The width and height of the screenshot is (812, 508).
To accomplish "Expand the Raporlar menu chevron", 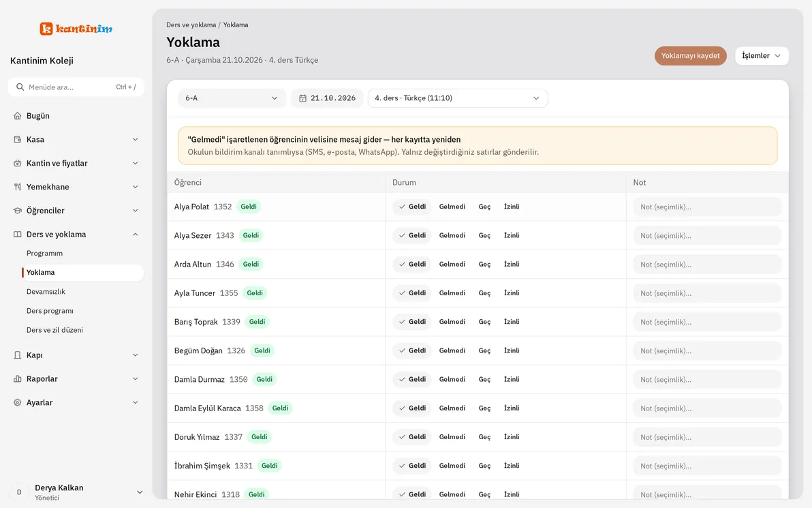I will [x=135, y=379].
